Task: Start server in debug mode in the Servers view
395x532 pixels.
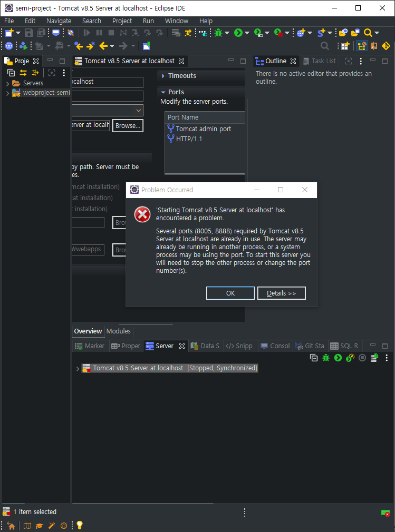Action: [x=326, y=358]
